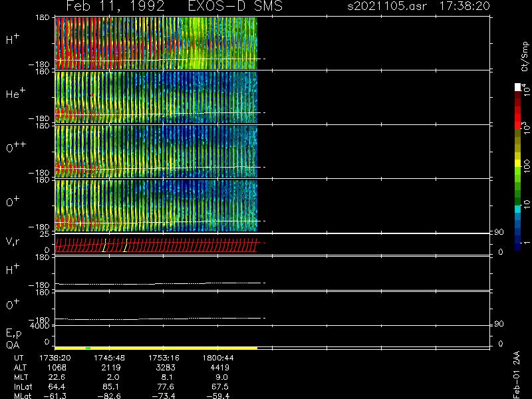Click the green region of the color scale bar
This screenshot has height=399, width=532.
518,187
